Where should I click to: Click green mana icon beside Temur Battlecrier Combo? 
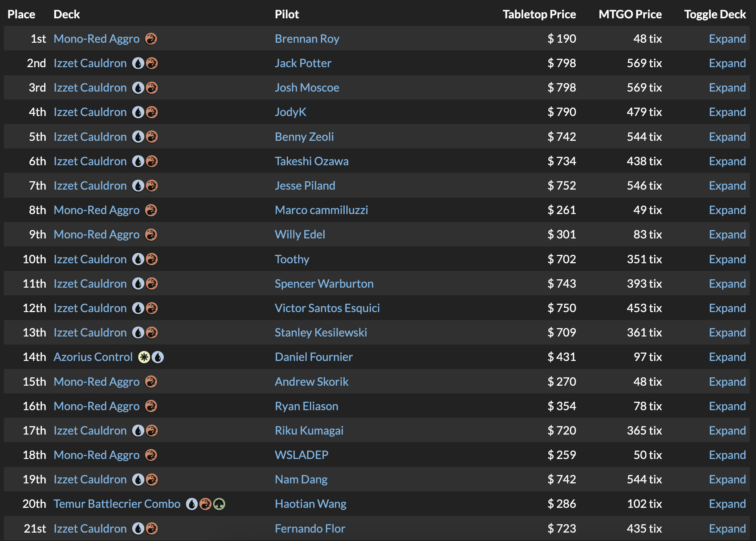[x=219, y=504]
